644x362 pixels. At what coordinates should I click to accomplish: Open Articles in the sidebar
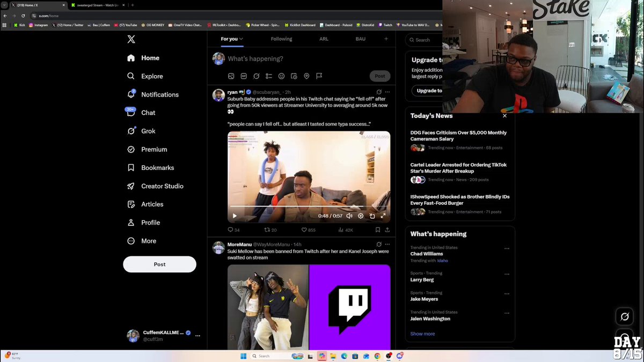(145, 204)
